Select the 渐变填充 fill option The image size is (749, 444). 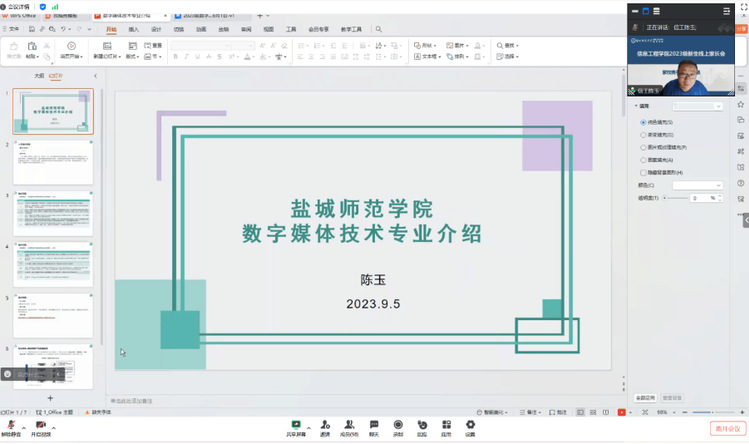[643, 134]
